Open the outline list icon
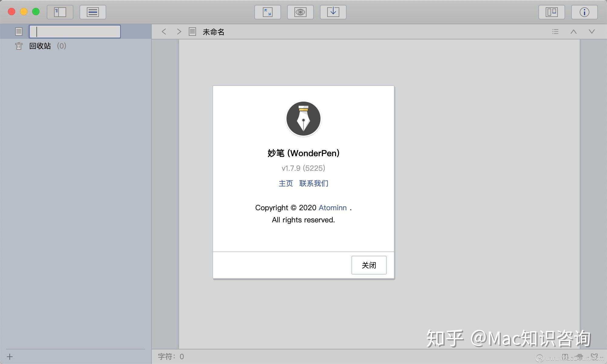This screenshot has height=364, width=607. tap(555, 32)
